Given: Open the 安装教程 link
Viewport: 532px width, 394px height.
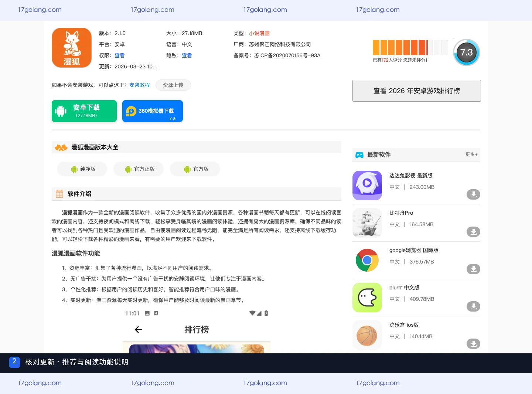Looking at the screenshot, I should click(140, 85).
